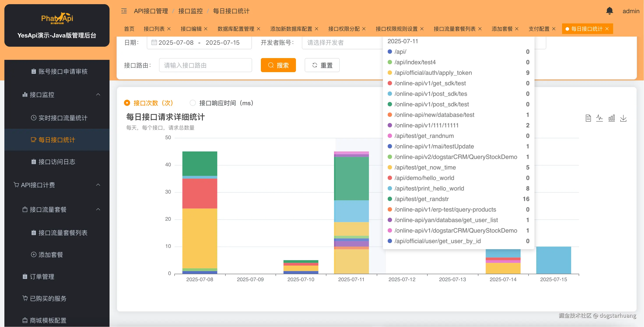Screen dimensions: 644x327
Task: Close the 接口列表 tab
Action: point(169,29)
